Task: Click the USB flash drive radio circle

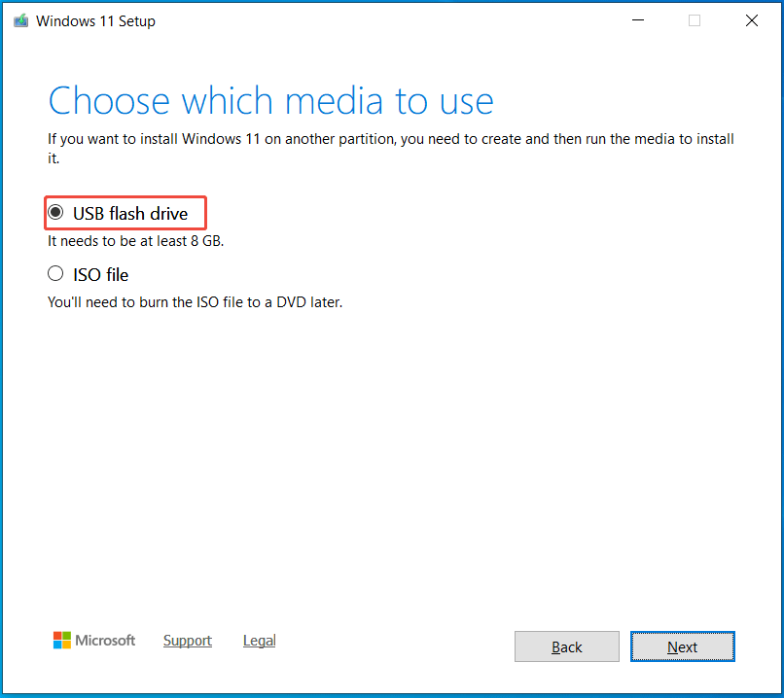Action: 55,211
